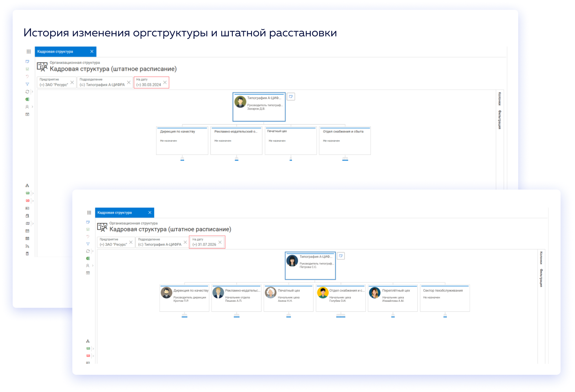Expand subordinates under Отдел снабжения и сбыта, 30.03.2024 window
This screenshot has width=575, height=392.
tap(345, 159)
